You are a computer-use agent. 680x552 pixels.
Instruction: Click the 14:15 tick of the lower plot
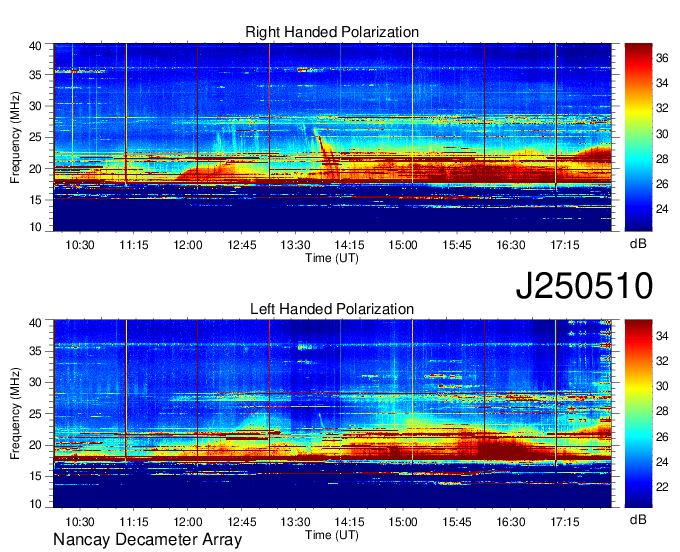tap(349, 522)
